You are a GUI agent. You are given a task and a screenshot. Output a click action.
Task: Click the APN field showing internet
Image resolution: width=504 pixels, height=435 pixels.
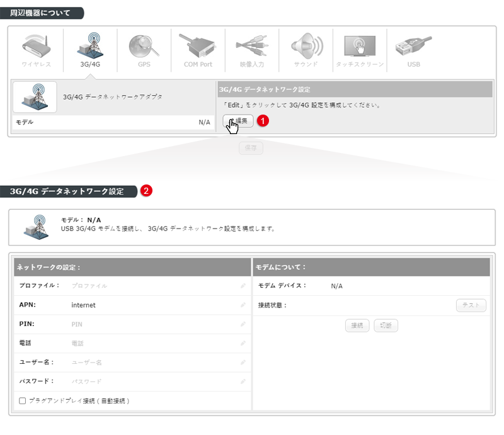tap(154, 305)
